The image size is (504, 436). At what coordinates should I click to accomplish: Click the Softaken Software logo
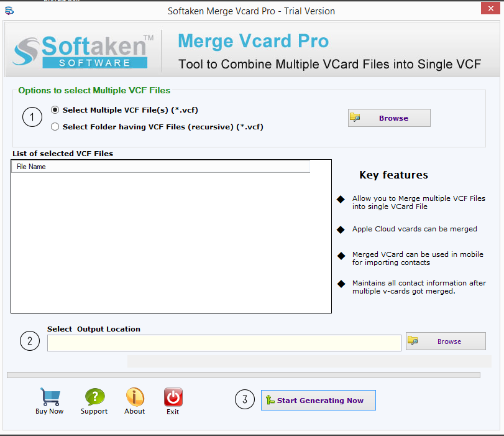(x=83, y=52)
